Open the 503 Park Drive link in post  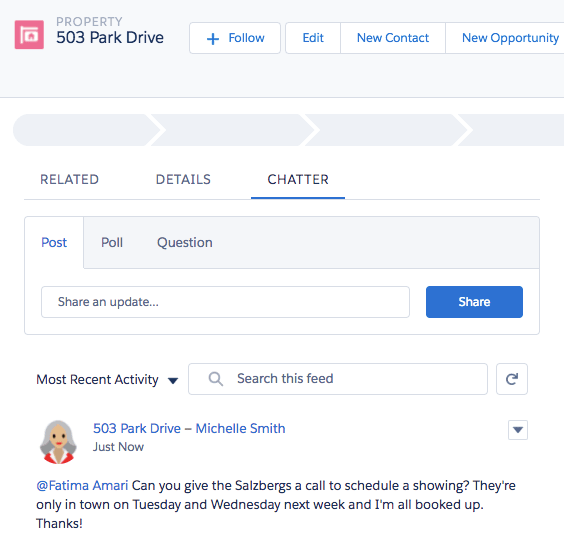tap(137, 428)
